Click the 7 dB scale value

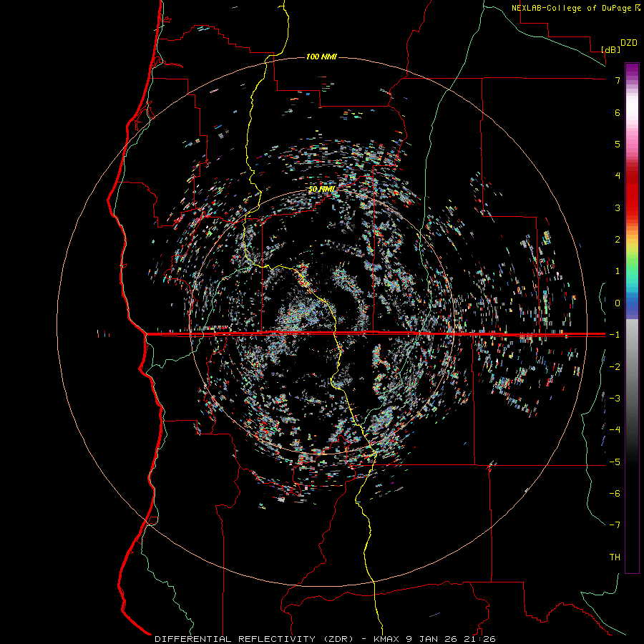pos(618,80)
